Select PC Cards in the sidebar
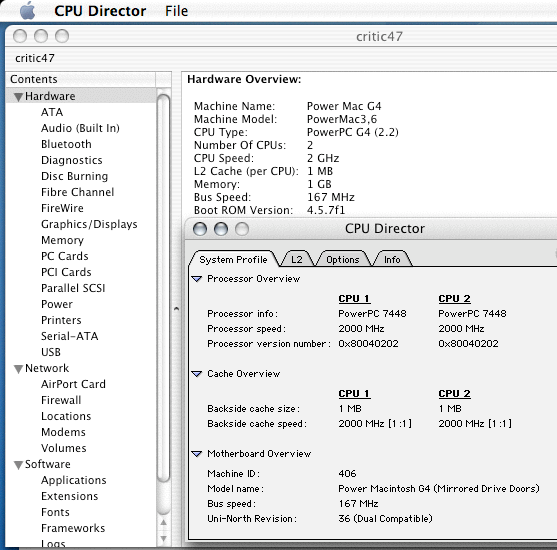 coord(65,256)
